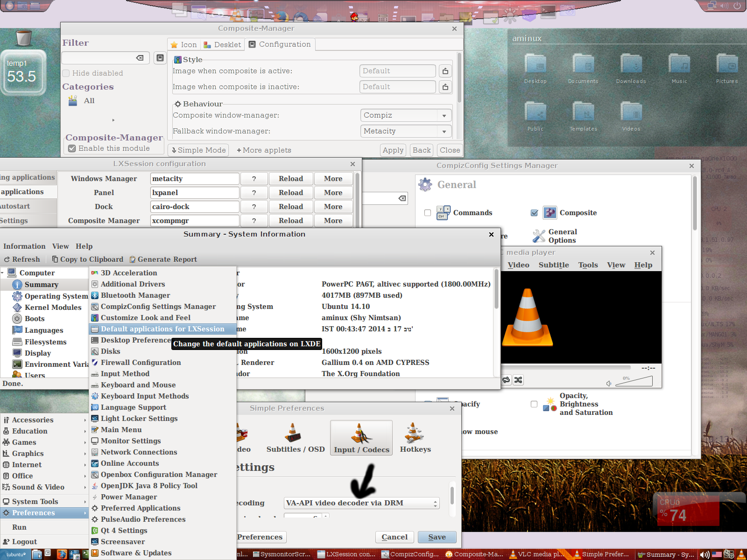The image size is (747, 560).
Task: Click the Pictures folder icon
Action: point(726,64)
